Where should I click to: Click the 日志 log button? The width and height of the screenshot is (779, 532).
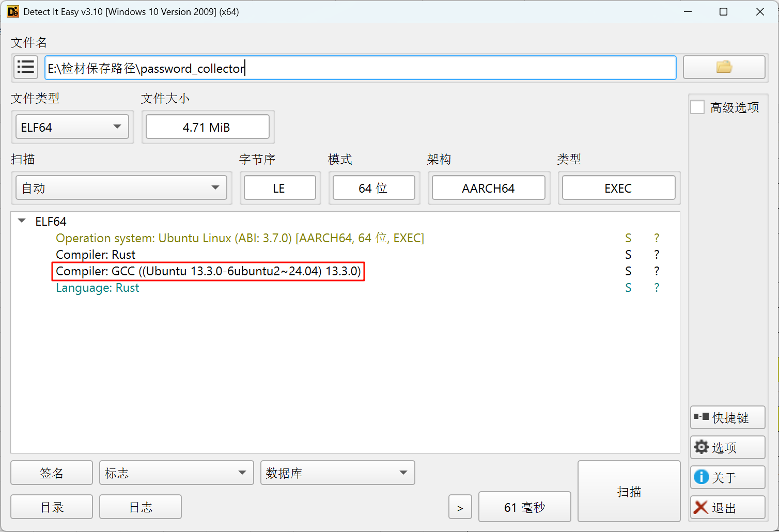(x=141, y=507)
